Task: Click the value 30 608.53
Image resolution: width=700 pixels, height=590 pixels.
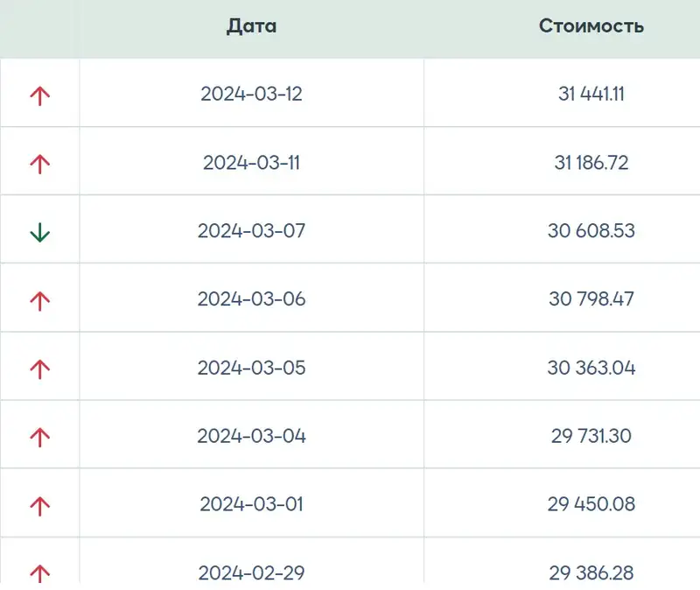Action: click(591, 231)
